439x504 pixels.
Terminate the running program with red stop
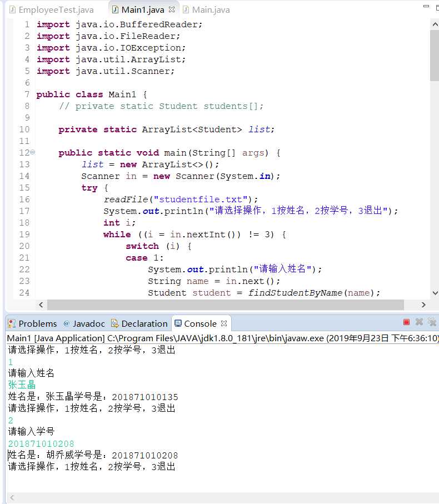pos(406,322)
